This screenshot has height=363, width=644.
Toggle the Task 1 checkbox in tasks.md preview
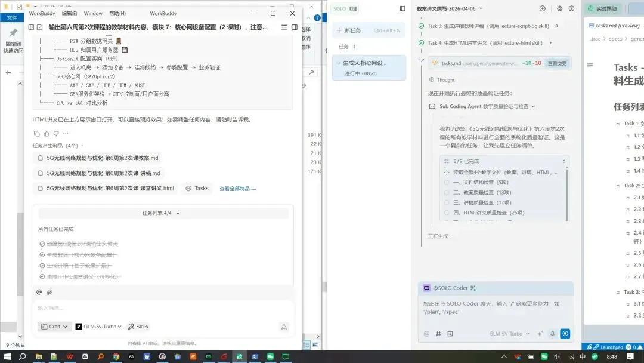(x=618, y=124)
